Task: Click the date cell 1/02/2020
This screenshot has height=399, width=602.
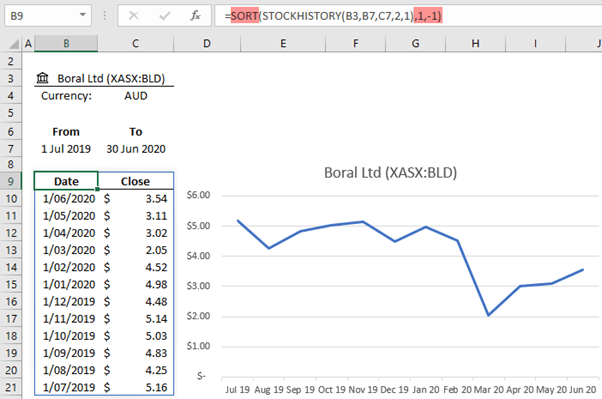Action: [66, 267]
